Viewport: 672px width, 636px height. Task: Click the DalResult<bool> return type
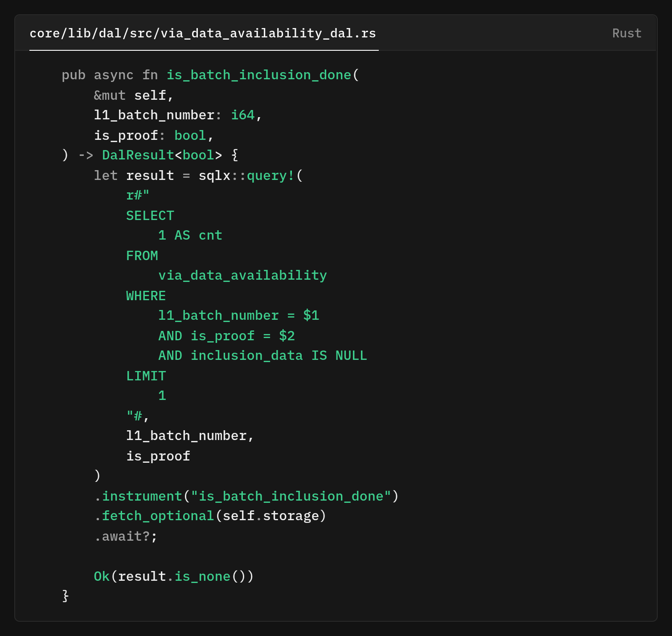pyautogui.click(x=162, y=155)
